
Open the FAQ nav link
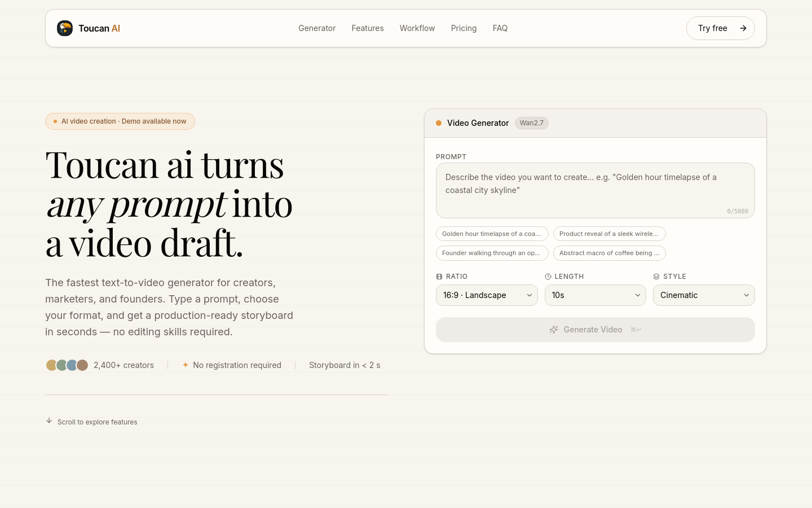pos(500,28)
